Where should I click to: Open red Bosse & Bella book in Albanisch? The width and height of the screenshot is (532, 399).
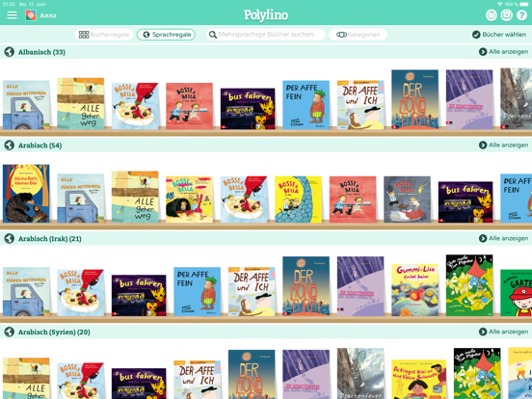click(189, 106)
